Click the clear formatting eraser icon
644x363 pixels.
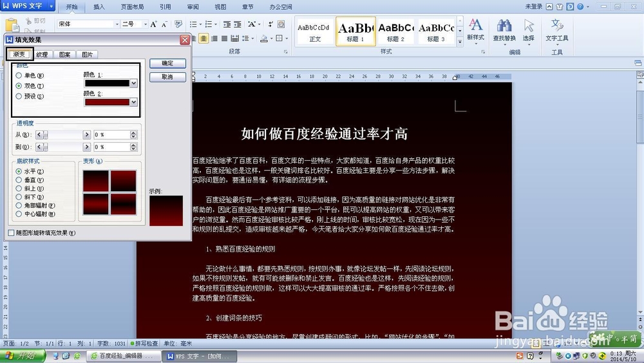click(178, 24)
